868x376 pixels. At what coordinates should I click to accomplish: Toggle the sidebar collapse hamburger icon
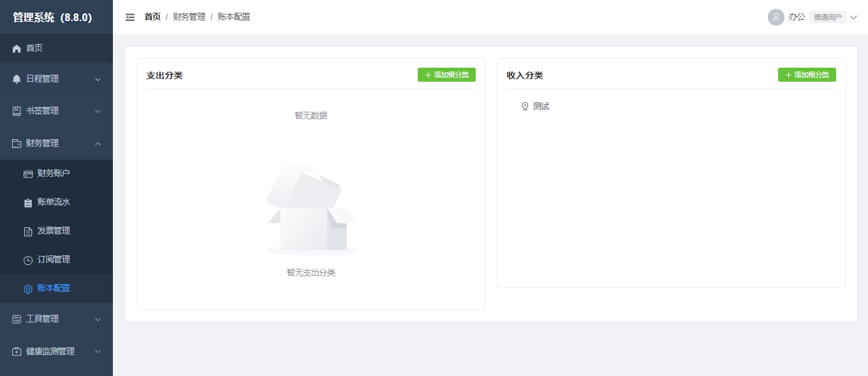(130, 17)
